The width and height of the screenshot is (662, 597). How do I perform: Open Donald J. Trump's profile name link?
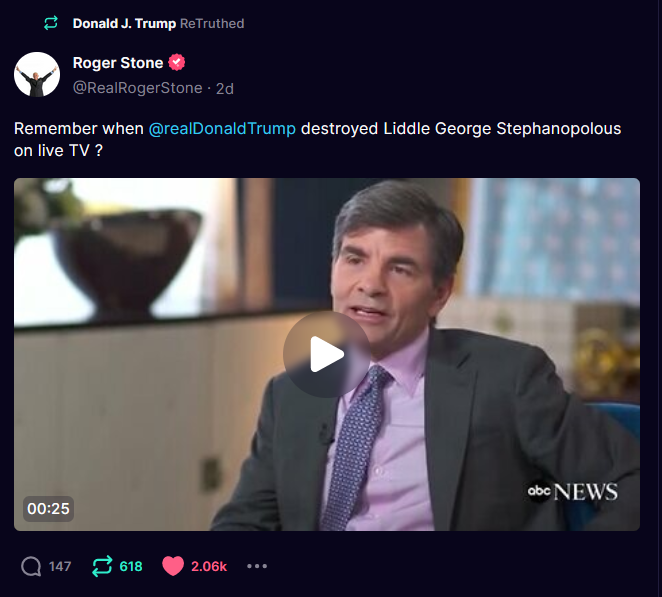124,23
